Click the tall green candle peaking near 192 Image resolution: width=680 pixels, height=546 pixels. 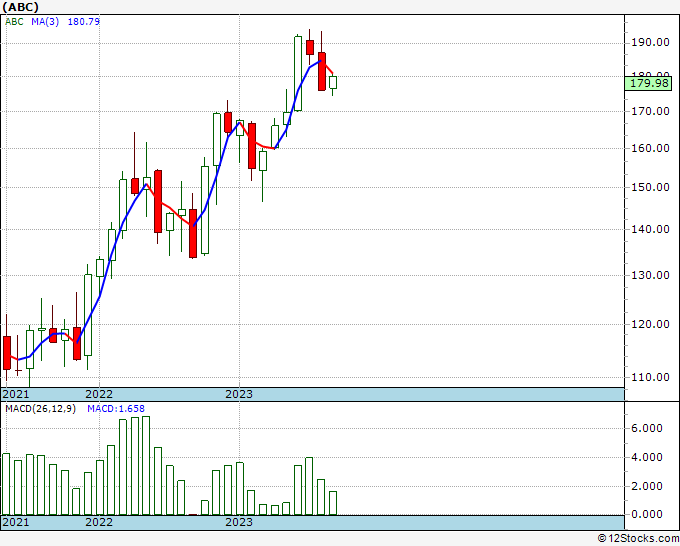click(298, 73)
